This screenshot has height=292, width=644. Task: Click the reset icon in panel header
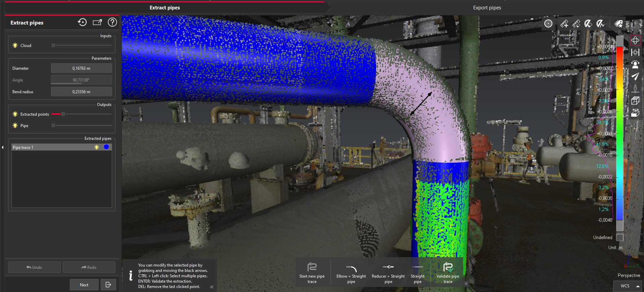coord(82,22)
